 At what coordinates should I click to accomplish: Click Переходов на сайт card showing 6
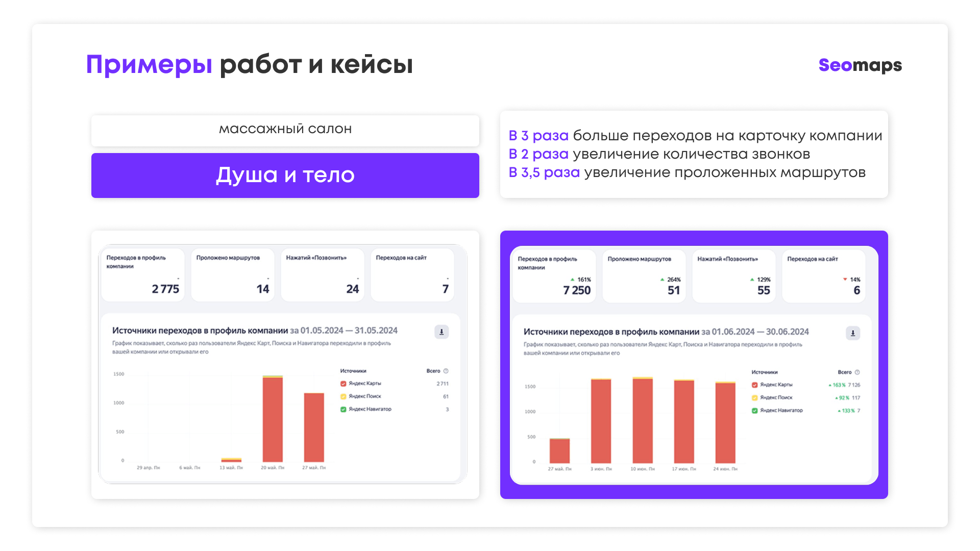coord(824,276)
